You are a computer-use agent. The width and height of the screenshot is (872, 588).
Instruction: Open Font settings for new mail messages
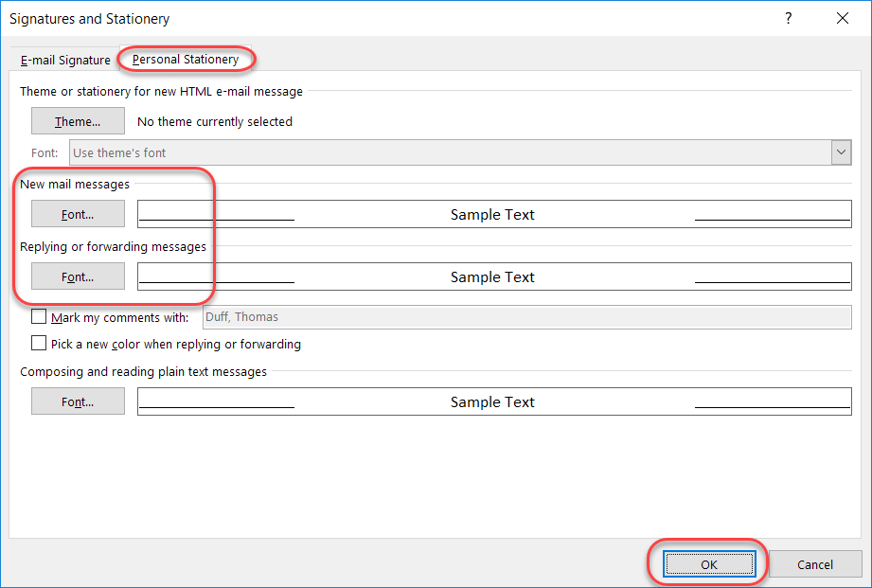click(x=78, y=213)
